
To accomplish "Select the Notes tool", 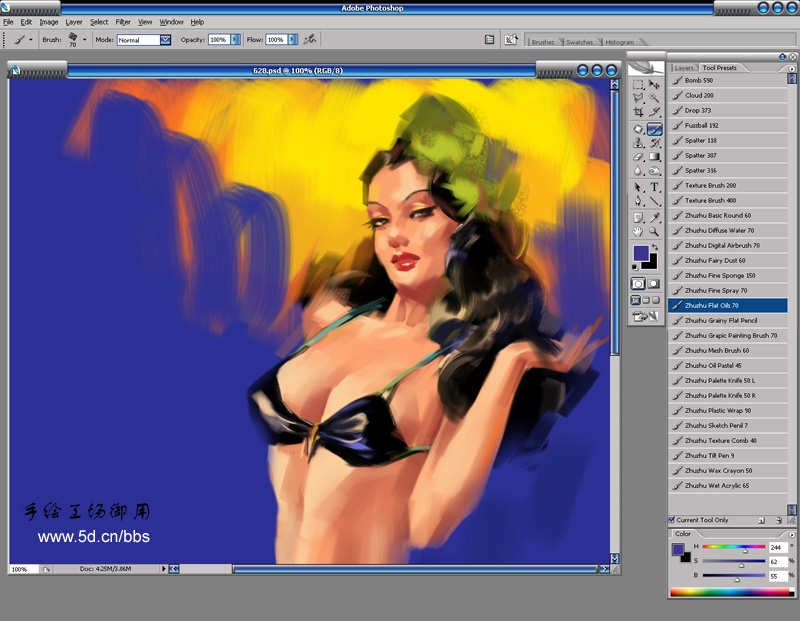I will point(638,218).
